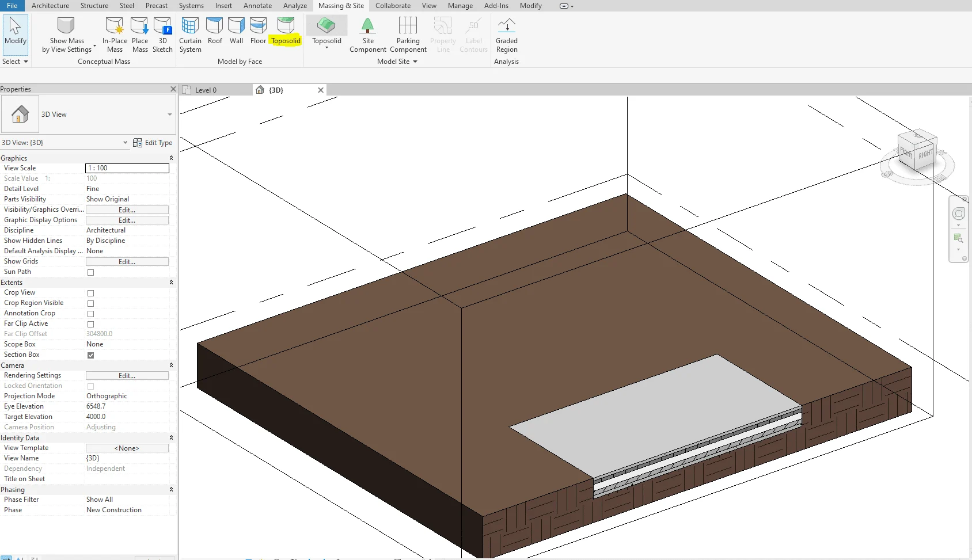Collapse the Graphics properties section
Viewport: 972px width, 560px height.
click(x=171, y=158)
